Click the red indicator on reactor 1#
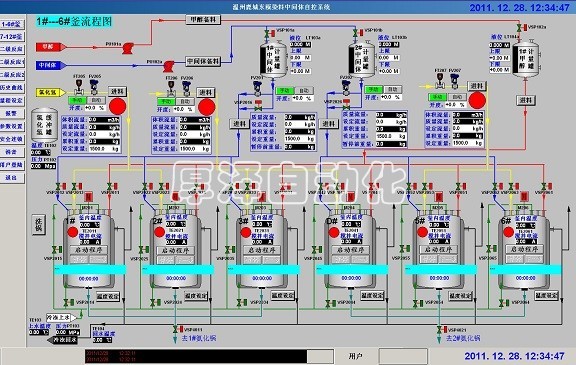Image resolution: width=576 pixels, height=365 pixels. [73, 232]
